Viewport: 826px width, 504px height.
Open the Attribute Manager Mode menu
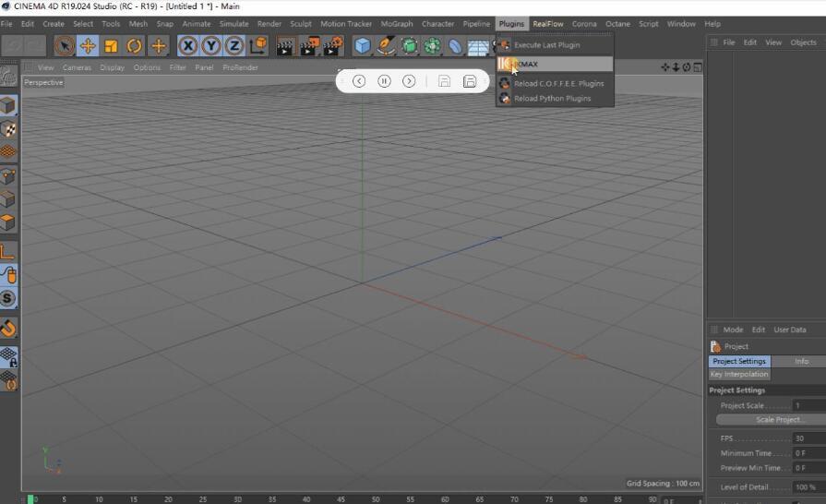pos(733,330)
